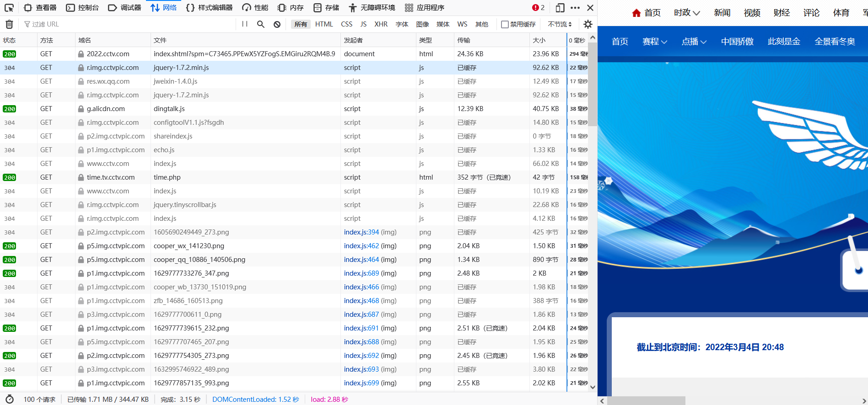Open the 新闻 link on webpage
This screenshot has height=405, width=868.
tap(722, 13)
